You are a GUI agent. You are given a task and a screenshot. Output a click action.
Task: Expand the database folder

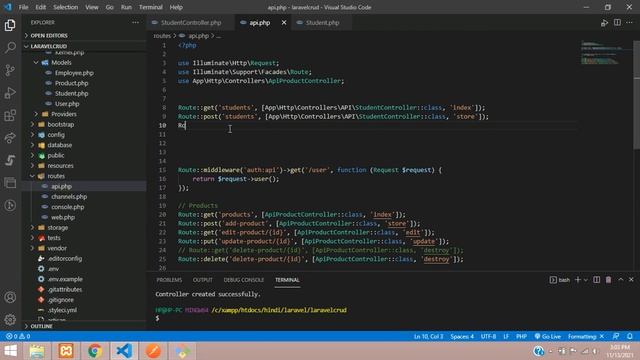pyautogui.click(x=60, y=145)
